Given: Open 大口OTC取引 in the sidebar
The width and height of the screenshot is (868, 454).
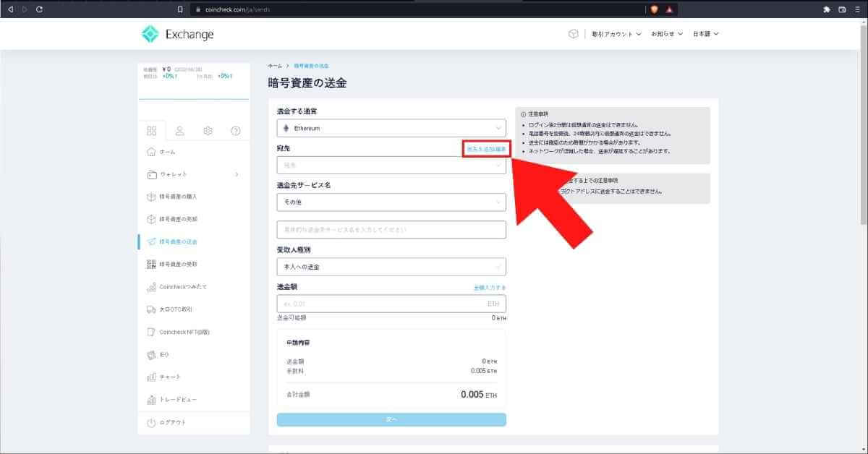Looking at the screenshot, I should tap(193, 309).
